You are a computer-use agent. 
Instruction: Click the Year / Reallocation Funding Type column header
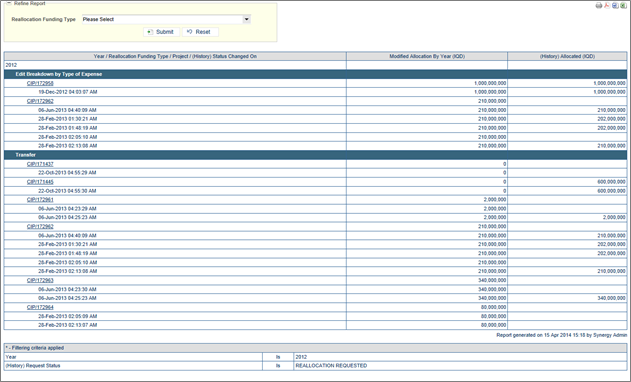175,56
